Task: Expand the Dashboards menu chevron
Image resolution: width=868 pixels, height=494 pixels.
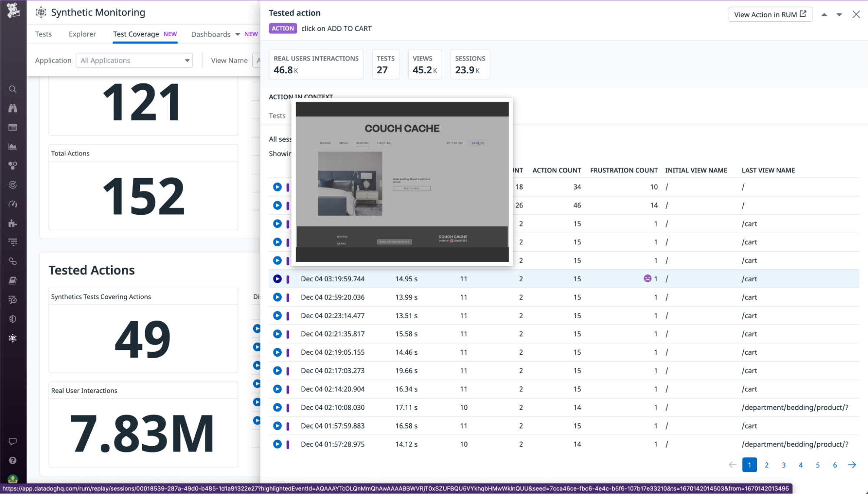Action: click(237, 34)
